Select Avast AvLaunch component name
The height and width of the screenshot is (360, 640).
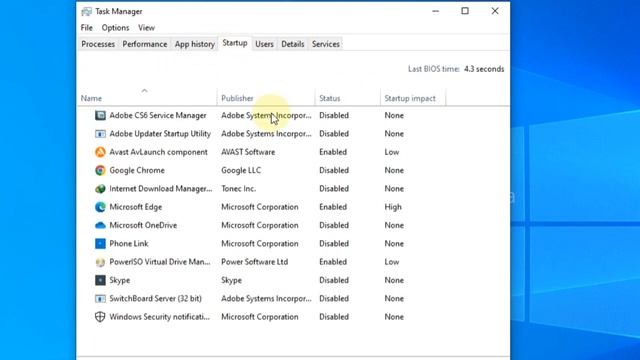click(158, 152)
